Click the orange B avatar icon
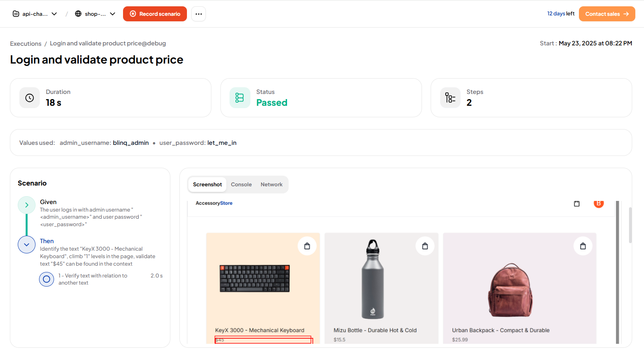This screenshot has width=644, height=360. click(x=599, y=204)
